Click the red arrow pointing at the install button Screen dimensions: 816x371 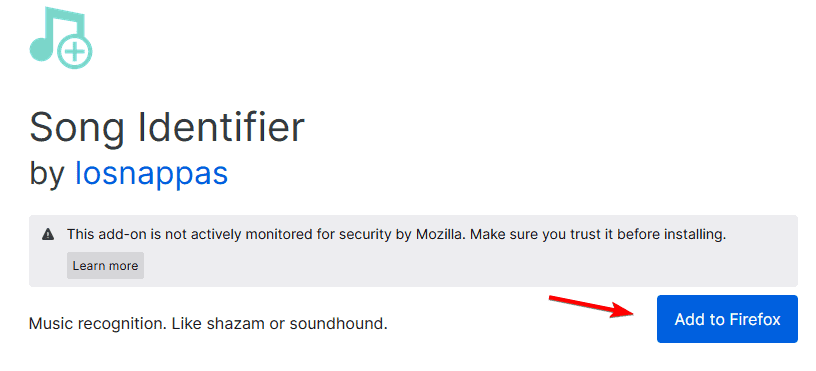point(592,306)
